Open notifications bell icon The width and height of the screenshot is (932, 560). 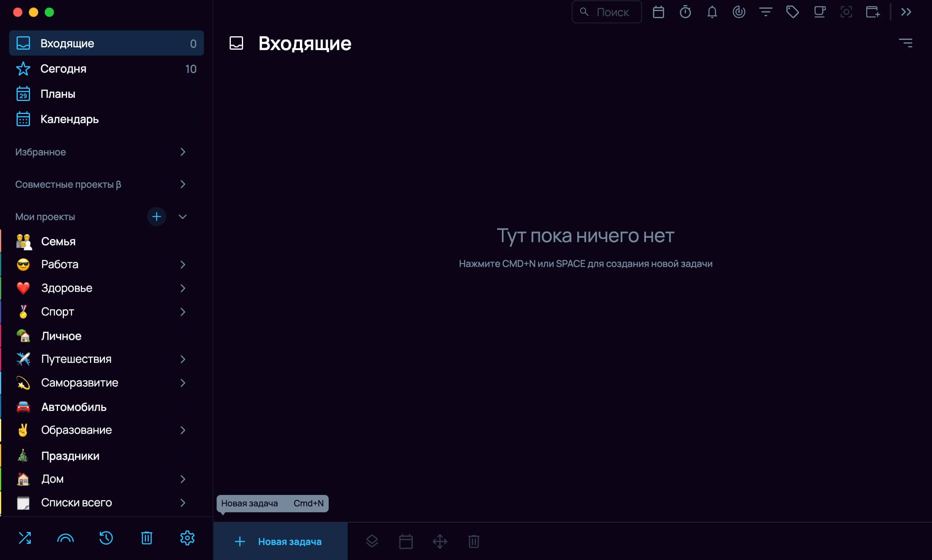point(712,12)
